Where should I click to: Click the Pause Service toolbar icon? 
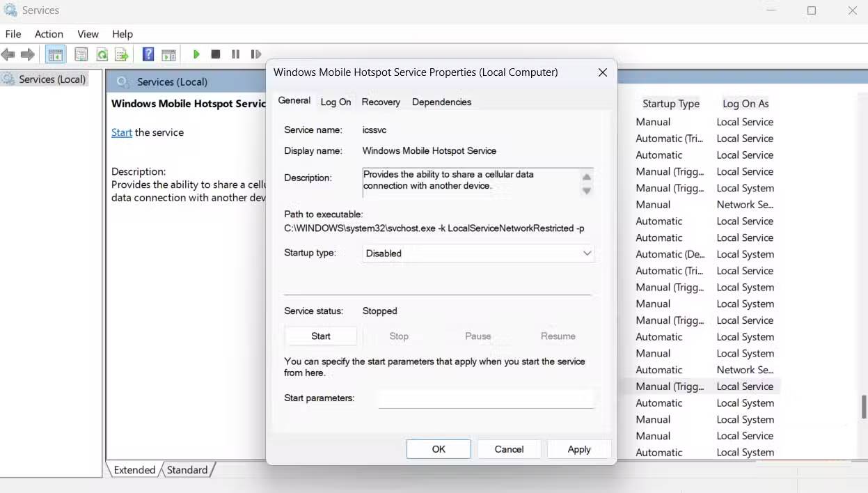[235, 54]
